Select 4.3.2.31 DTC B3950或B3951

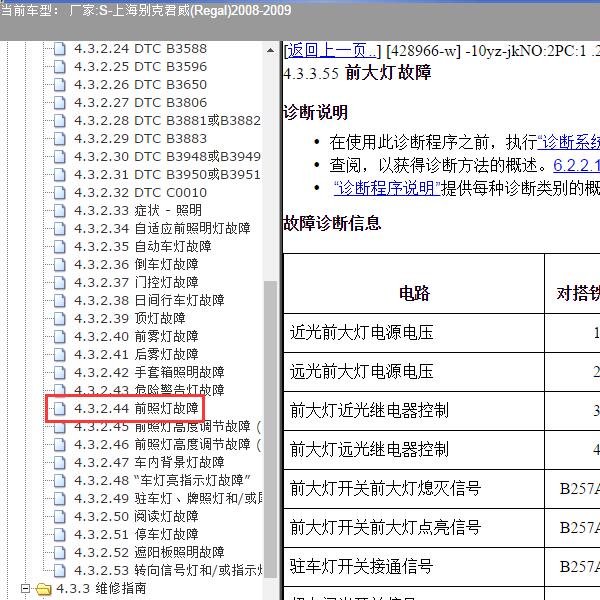[x=167, y=175]
